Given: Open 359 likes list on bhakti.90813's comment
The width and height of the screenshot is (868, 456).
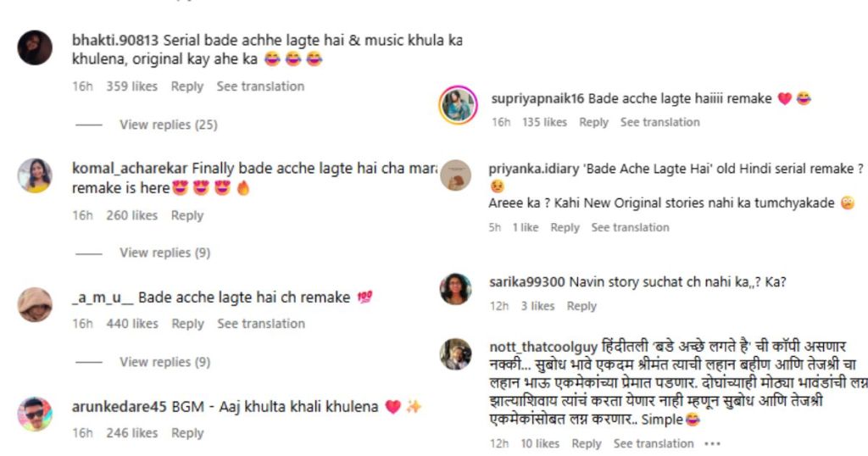Looking at the screenshot, I should coord(131,86).
